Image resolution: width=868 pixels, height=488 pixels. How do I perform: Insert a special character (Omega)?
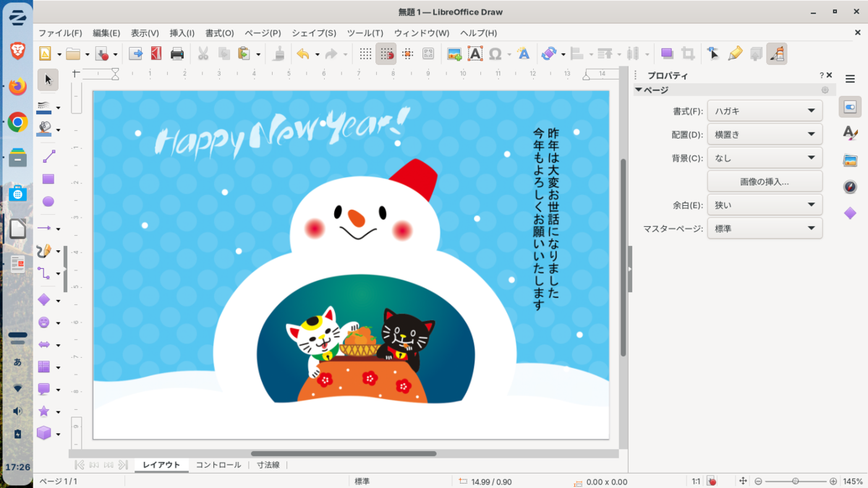(495, 53)
